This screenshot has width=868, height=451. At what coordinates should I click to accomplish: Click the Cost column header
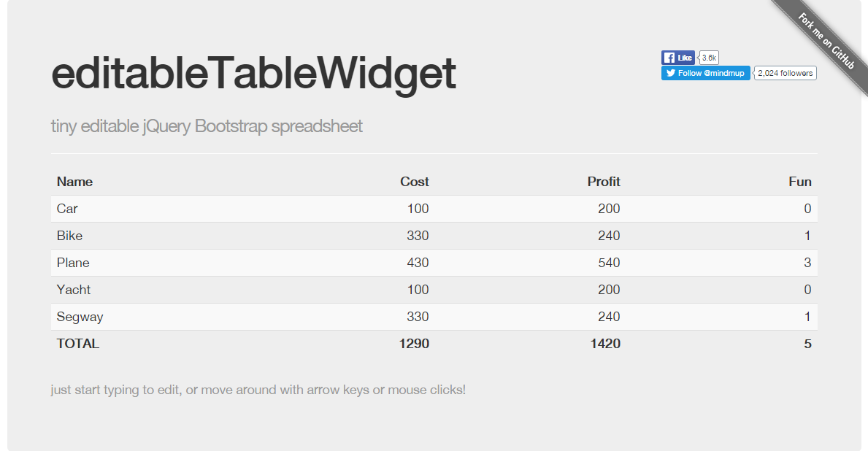[x=415, y=182]
